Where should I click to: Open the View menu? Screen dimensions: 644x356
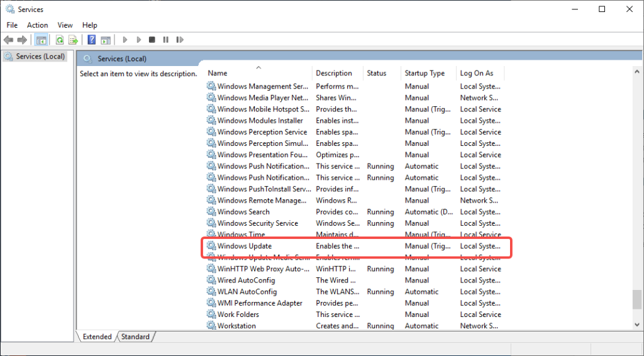pyautogui.click(x=65, y=25)
